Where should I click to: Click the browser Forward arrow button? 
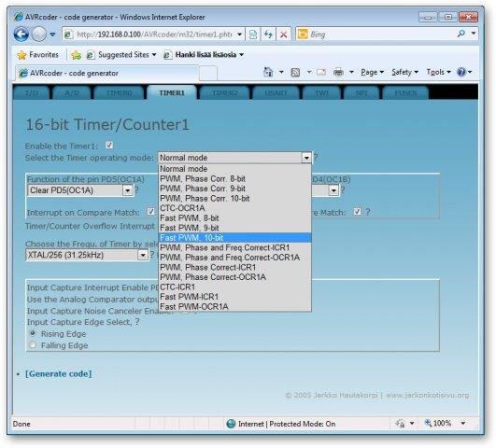point(39,35)
